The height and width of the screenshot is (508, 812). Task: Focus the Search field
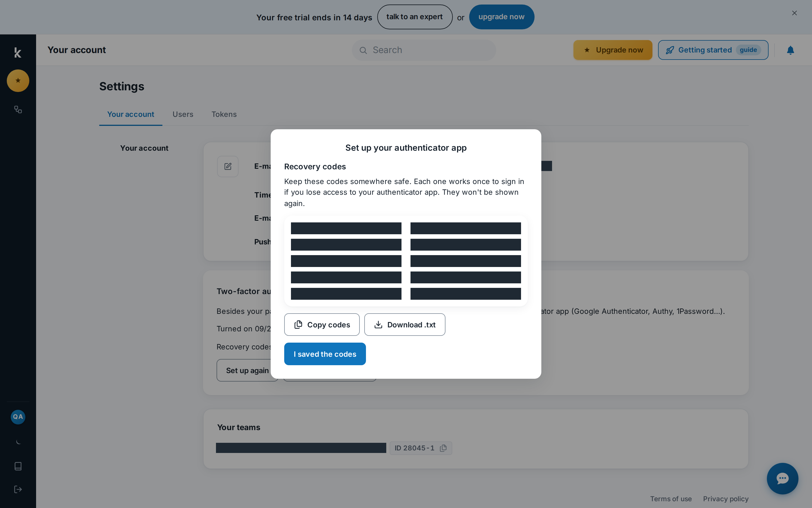[424, 50]
